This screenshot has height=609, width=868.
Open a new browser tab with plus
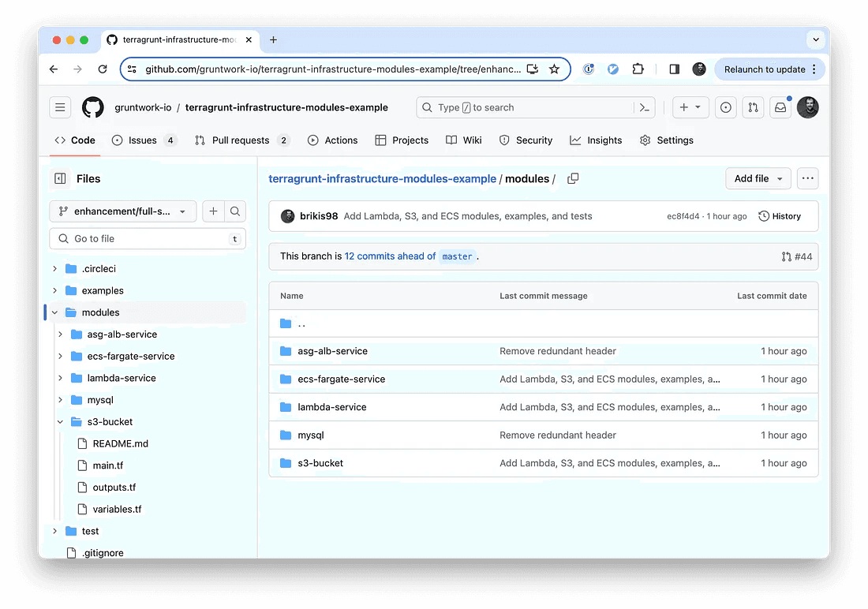point(274,40)
